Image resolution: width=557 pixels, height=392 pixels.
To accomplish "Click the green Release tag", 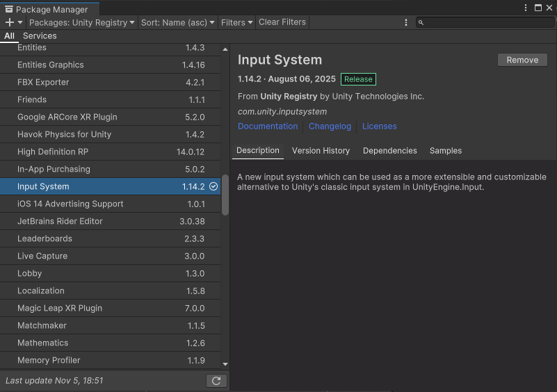I will click(x=358, y=79).
